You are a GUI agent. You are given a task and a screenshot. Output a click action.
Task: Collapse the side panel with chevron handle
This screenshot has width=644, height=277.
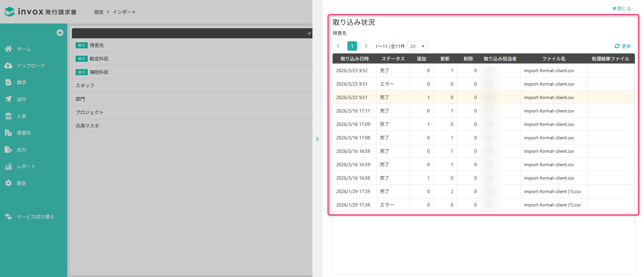pyautogui.click(x=317, y=139)
